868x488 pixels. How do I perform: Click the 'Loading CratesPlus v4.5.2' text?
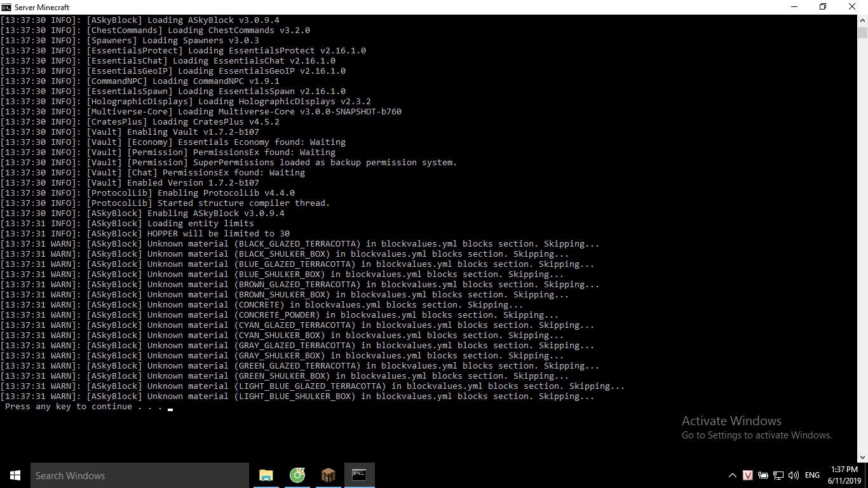click(216, 122)
